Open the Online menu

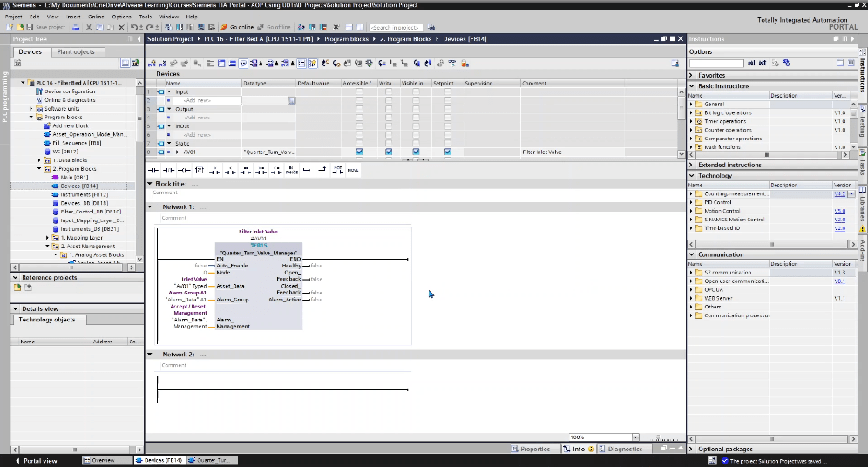(x=98, y=17)
